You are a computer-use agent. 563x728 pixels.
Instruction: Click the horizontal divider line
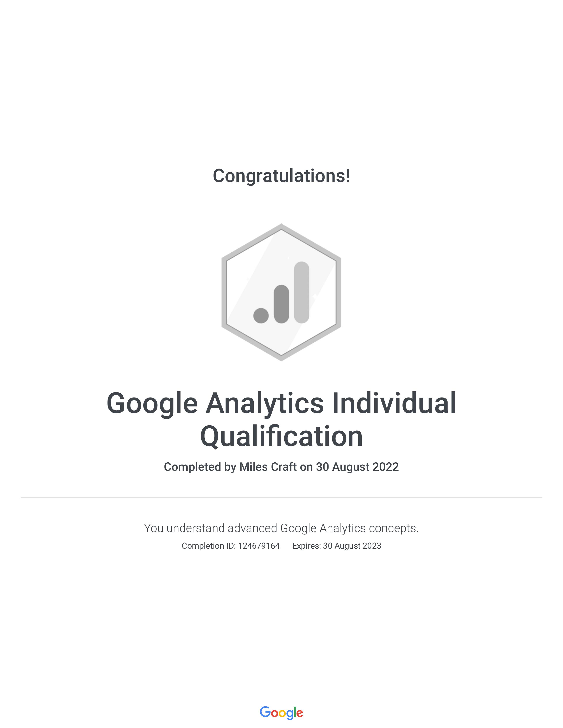[x=281, y=497]
